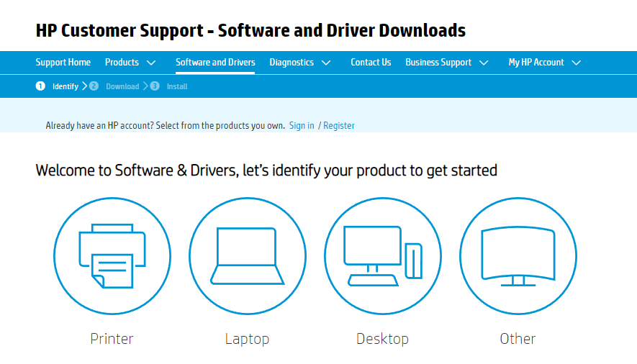
Task: Expand the Diagnostics dropdown chevron
Action: (x=326, y=63)
